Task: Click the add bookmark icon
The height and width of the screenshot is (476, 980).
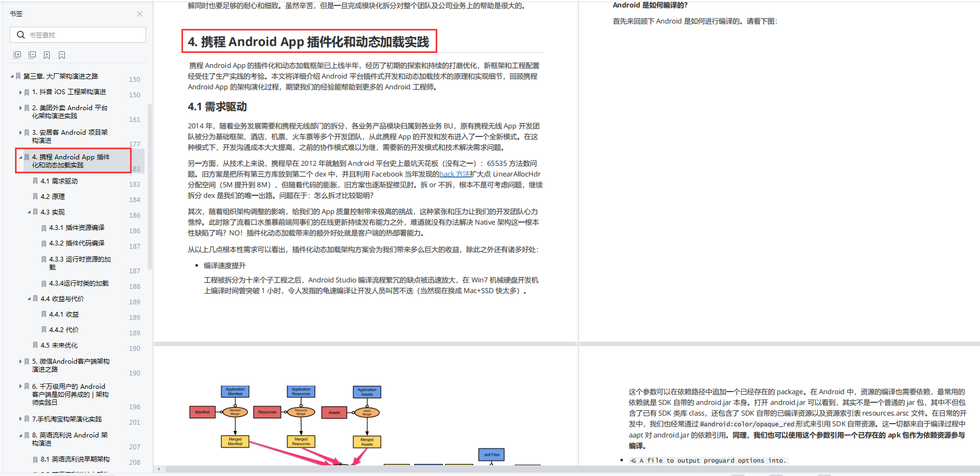Action: tap(47, 55)
